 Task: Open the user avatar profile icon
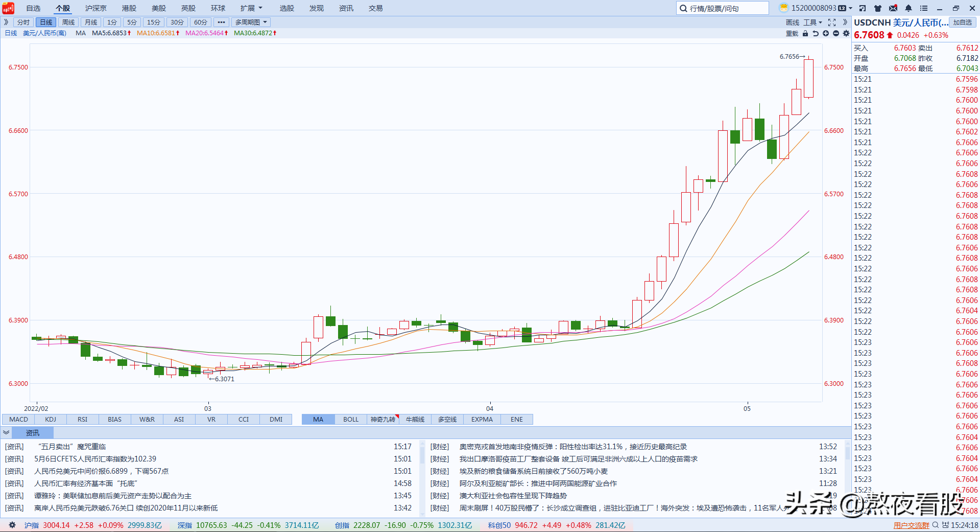click(x=783, y=8)
